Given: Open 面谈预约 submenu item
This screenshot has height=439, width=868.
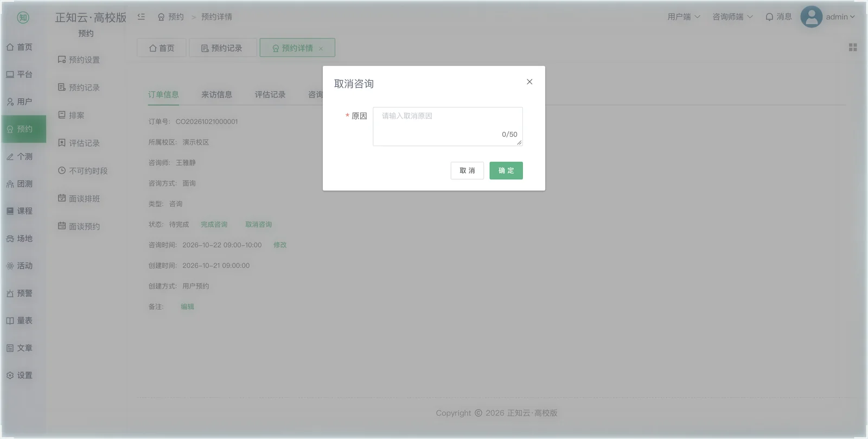Looking at the screenshot, I should pos(79,226).
